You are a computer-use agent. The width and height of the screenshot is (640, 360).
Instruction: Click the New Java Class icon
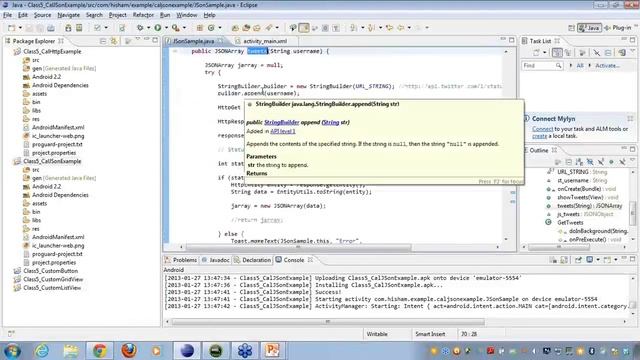pyautogui.click(x=211, y=28)
